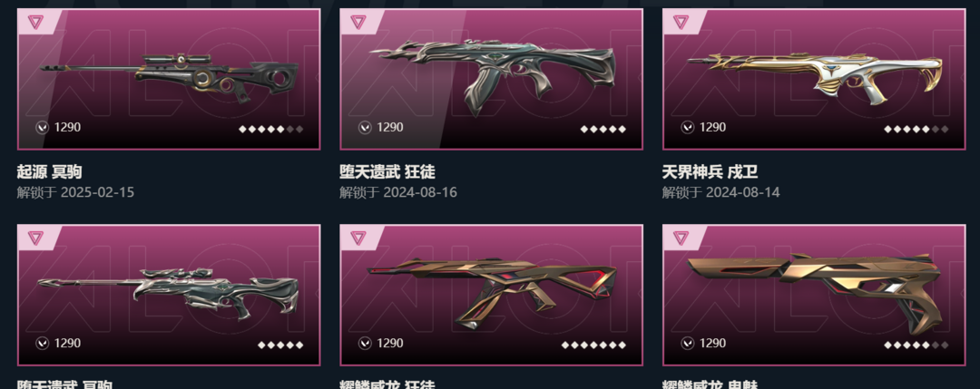Select the 天界神兵 戍卫 white-gold rifle image
This screenshot has height=389, width=980.
[815, 77]
